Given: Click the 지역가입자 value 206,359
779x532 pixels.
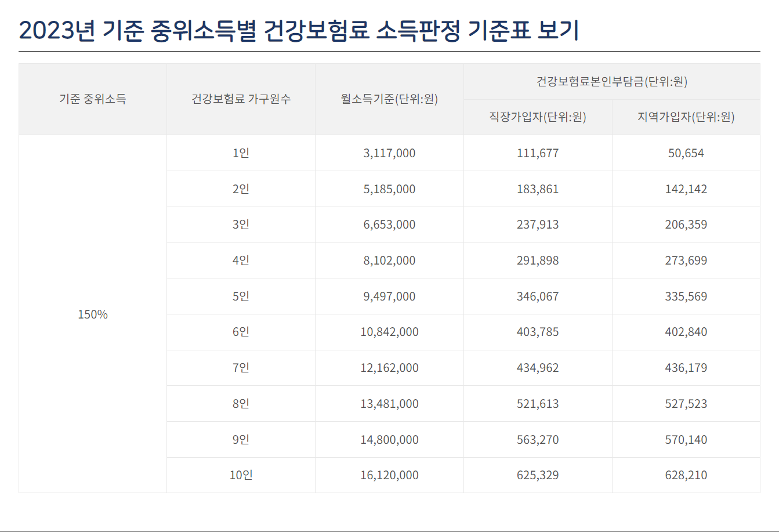Looking at the screenshot, I should pyautogui.click(x=686, y=225).
